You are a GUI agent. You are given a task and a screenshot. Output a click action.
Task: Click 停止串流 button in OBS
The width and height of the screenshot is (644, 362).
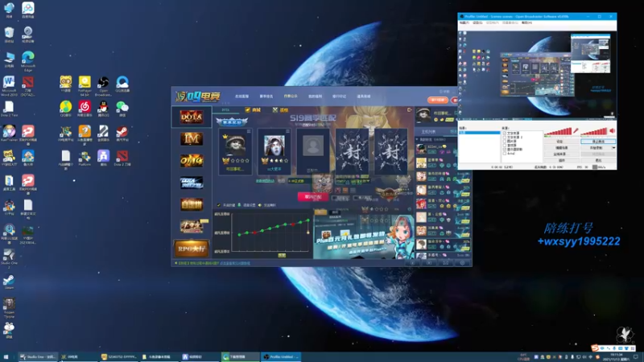point(598,142)
